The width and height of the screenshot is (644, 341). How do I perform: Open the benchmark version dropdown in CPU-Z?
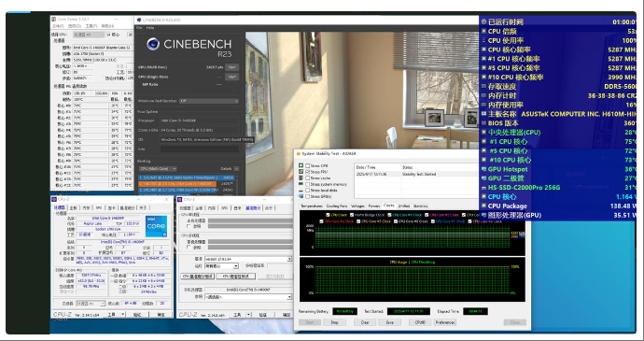[247, 259]
